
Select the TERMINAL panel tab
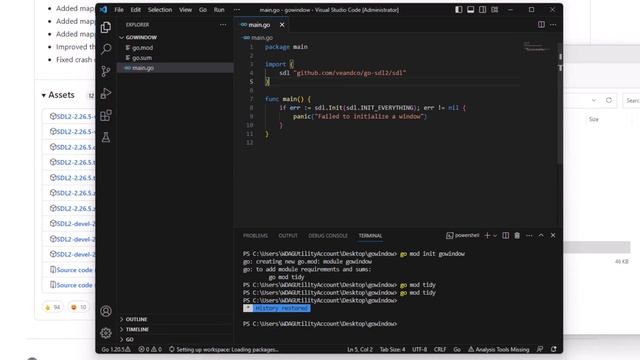click(370, 236)
